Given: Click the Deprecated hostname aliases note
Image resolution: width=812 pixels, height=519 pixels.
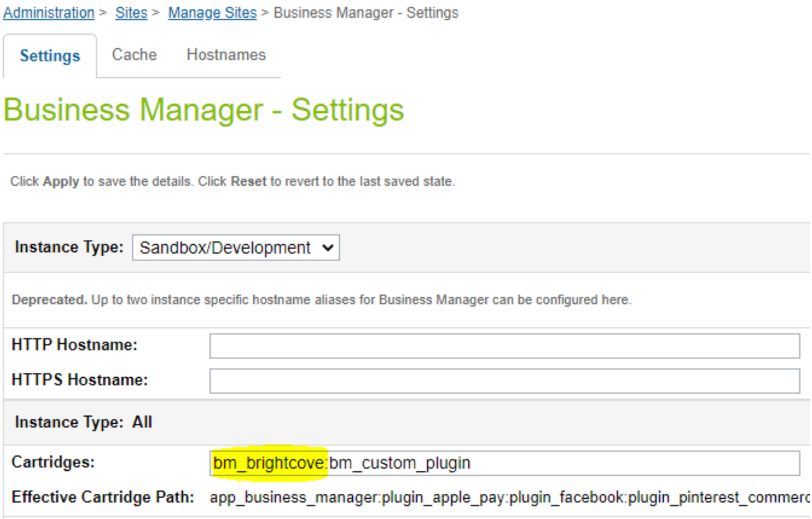Looking at the screenshot, I should 321,300.
